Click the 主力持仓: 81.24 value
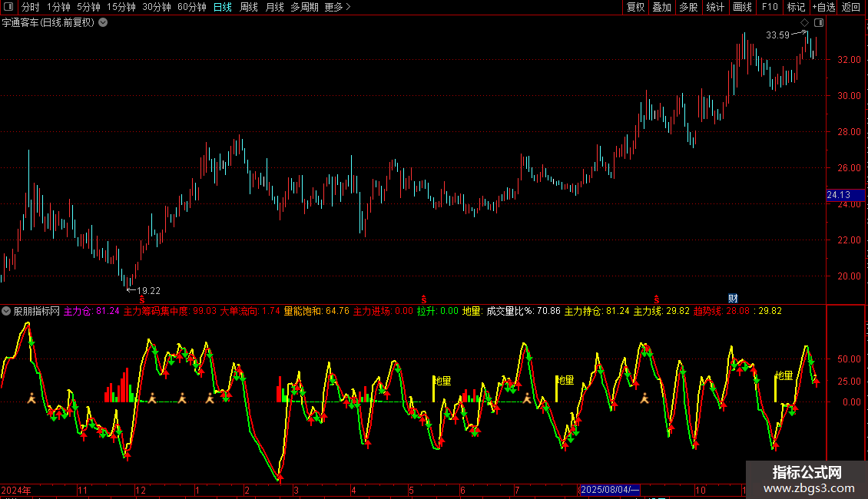 coord(597,311)
